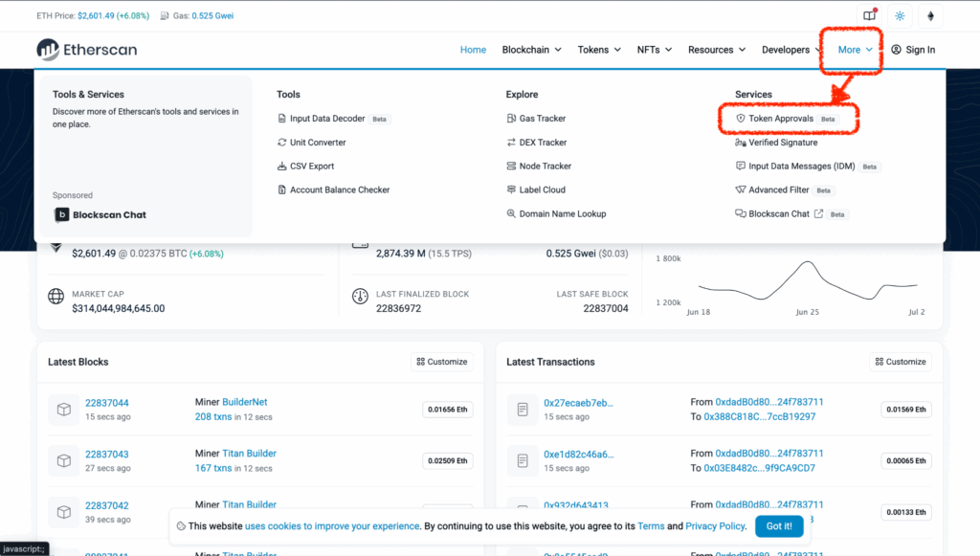
Task: Click the DEX Tracker swap arrows icon
Action: 511,143
